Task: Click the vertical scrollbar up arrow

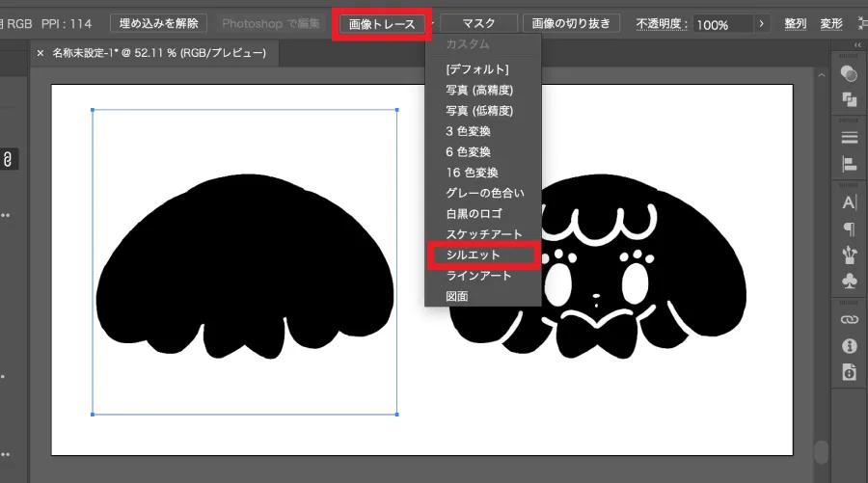Action: tap(822, 75)
